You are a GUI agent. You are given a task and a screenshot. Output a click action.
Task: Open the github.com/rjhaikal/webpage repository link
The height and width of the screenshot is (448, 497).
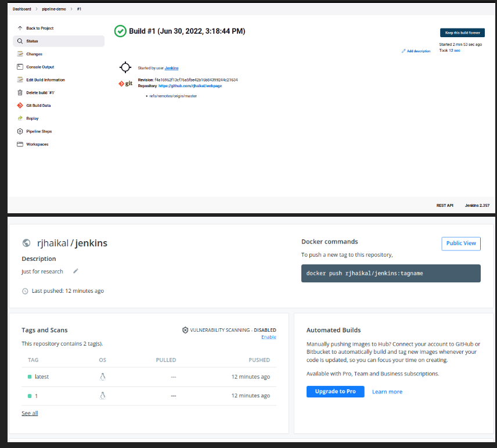click(x=190, y=86)
